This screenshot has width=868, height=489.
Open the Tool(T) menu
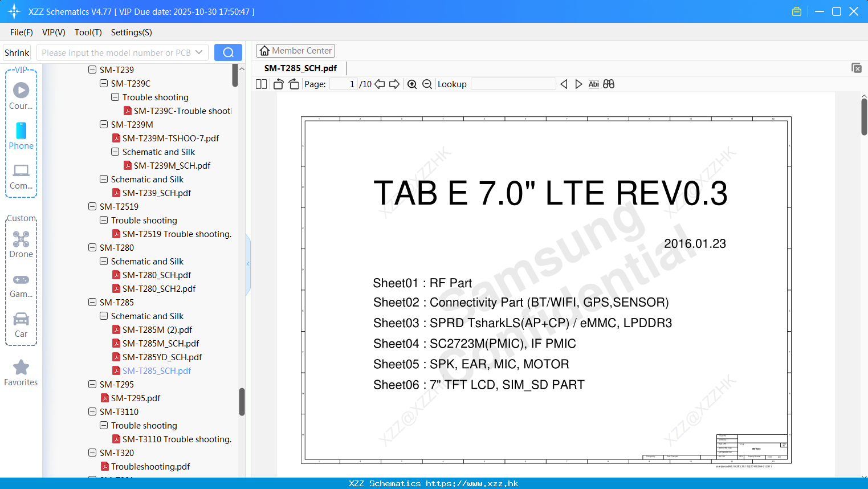pyautogui.click(x=88, y=32)
